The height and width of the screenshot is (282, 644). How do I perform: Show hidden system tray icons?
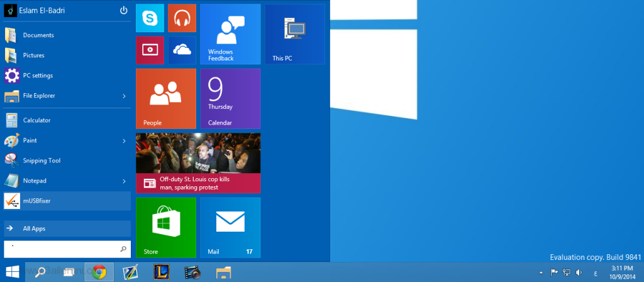click(541, 272)
